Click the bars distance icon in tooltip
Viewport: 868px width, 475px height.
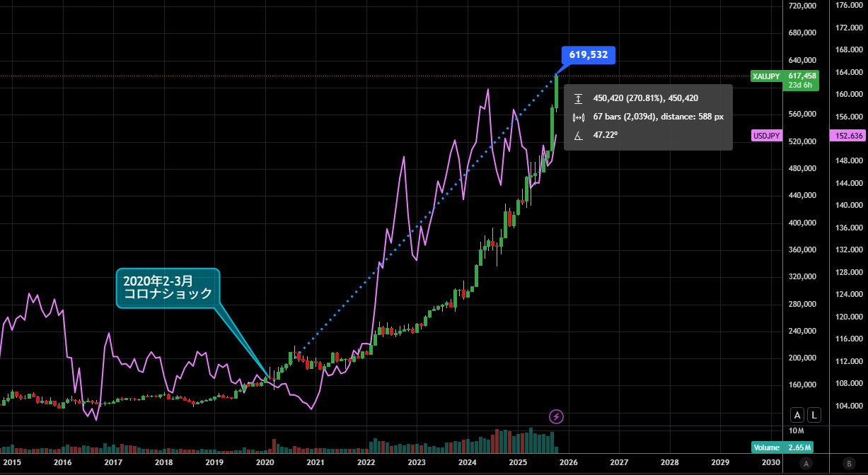579,117
